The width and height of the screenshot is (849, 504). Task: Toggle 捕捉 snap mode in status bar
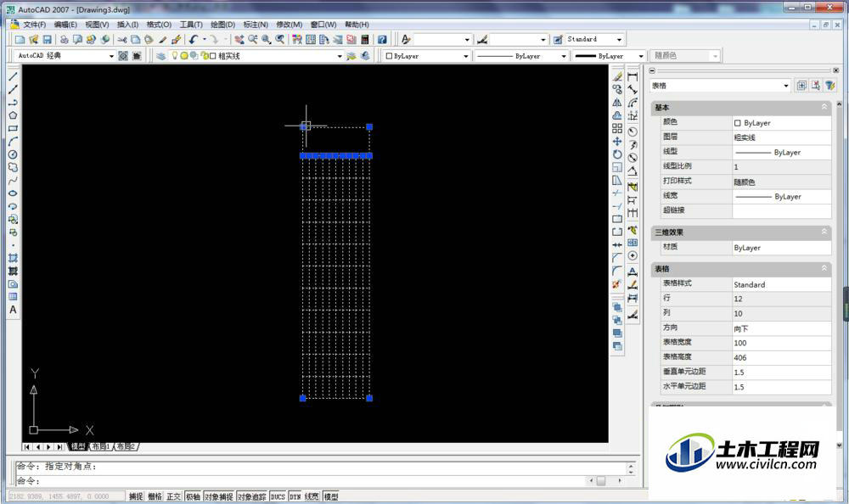[136, 496]
